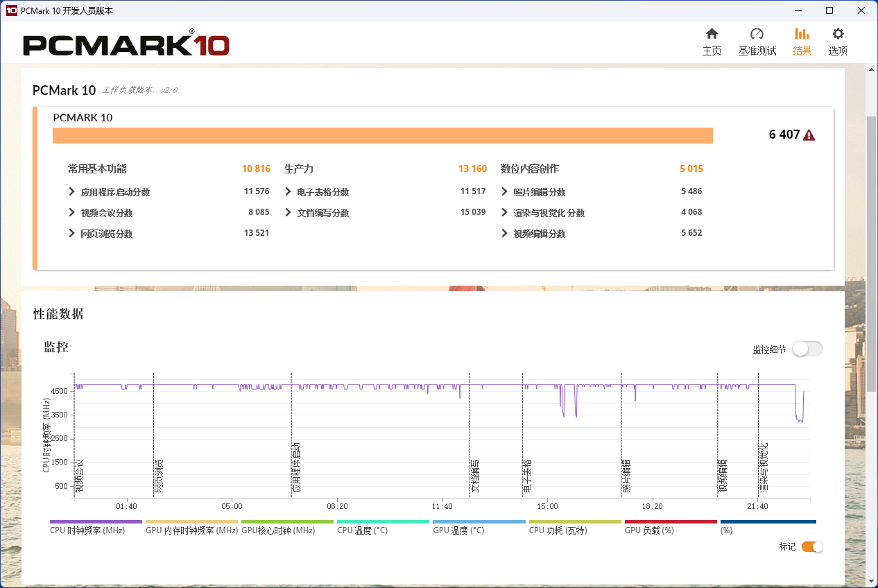Click the 文档编写 marker on the chart
Image resolution: width=878 pixels, height=588 pixels.
click(x=474, y=476)
